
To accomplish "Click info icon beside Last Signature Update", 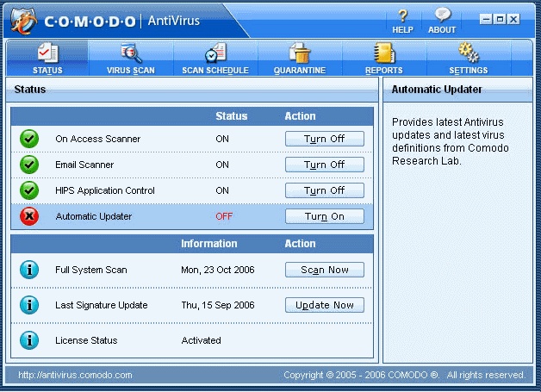I will (29, 305).
